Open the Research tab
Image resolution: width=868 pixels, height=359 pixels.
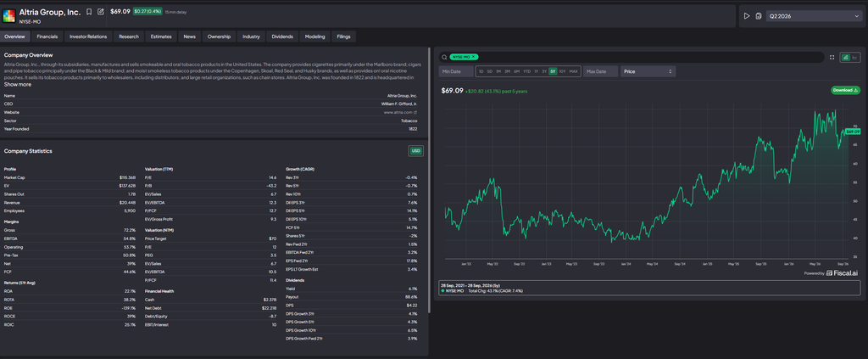129,36
